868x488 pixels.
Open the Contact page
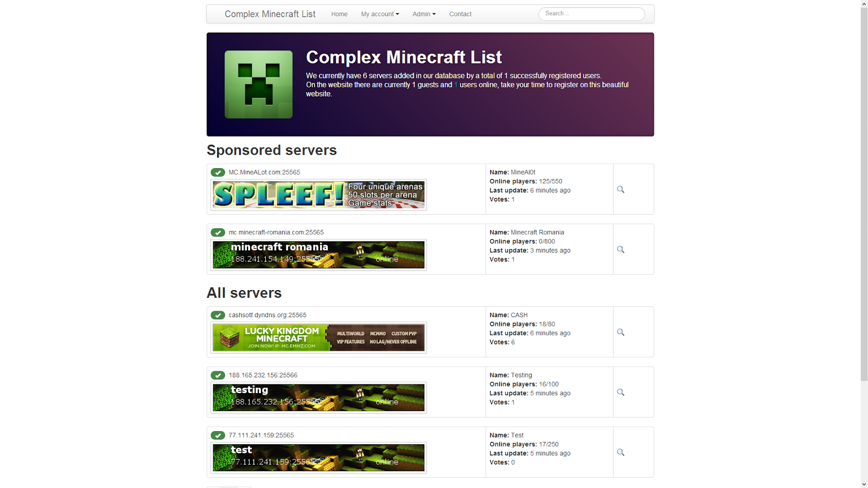460,14
